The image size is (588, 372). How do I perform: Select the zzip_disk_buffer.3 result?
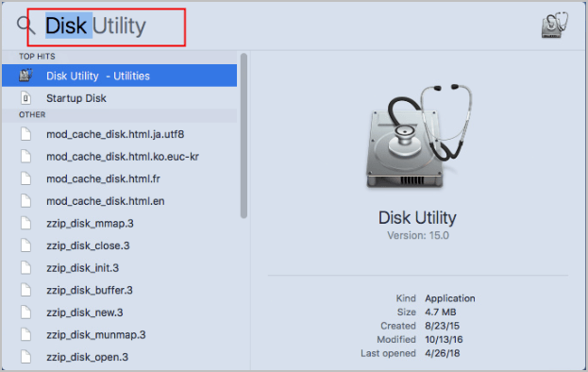[x=119, y=290]
